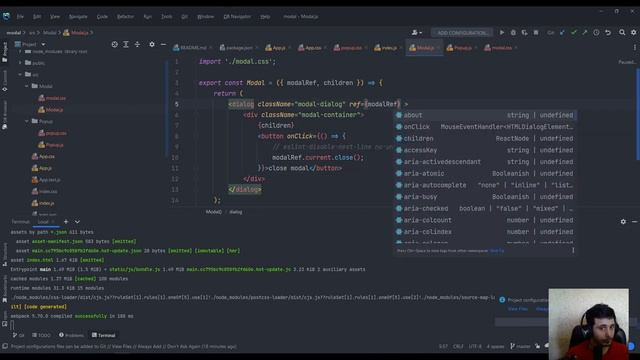Click the CRLF line separator in status bar

click(458, 347)
